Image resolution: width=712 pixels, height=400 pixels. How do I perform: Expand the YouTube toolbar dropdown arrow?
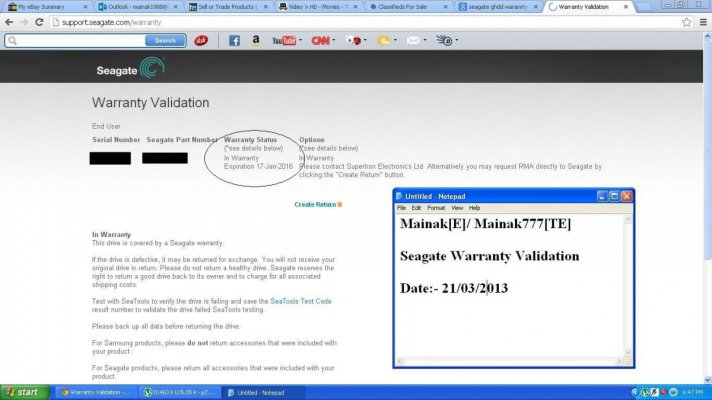pyautogui.click(x=300, y=40)
